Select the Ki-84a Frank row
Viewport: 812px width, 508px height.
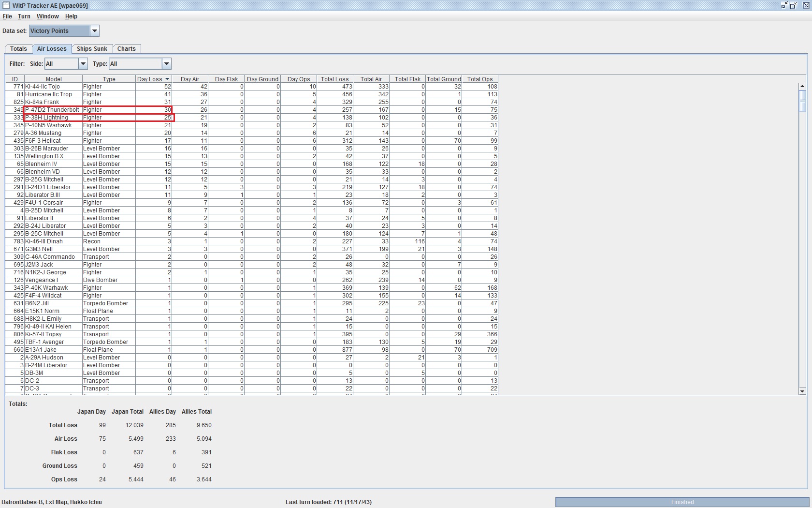[251, 102]
